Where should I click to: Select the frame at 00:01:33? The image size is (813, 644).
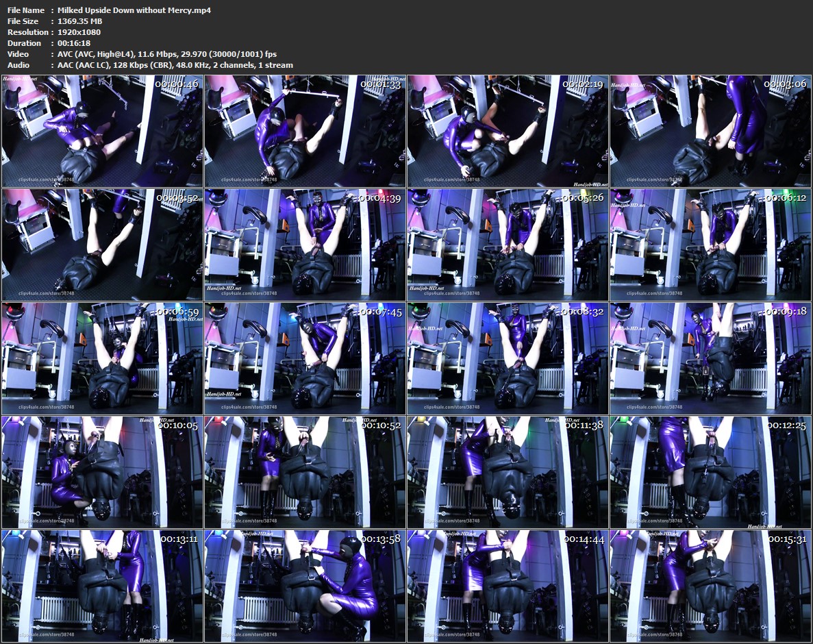click(x=305, y=130)
